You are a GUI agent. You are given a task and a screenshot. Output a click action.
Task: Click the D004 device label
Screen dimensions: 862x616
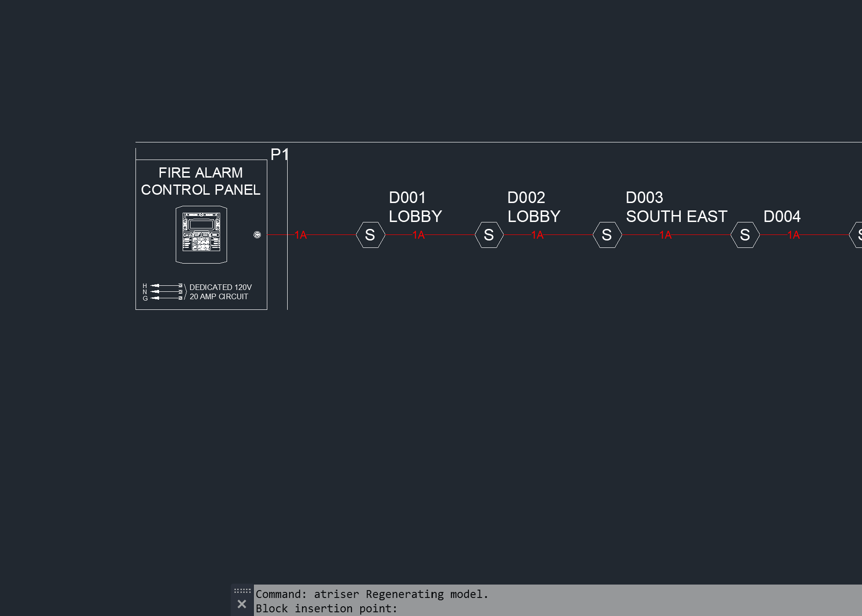coord(782,216)
